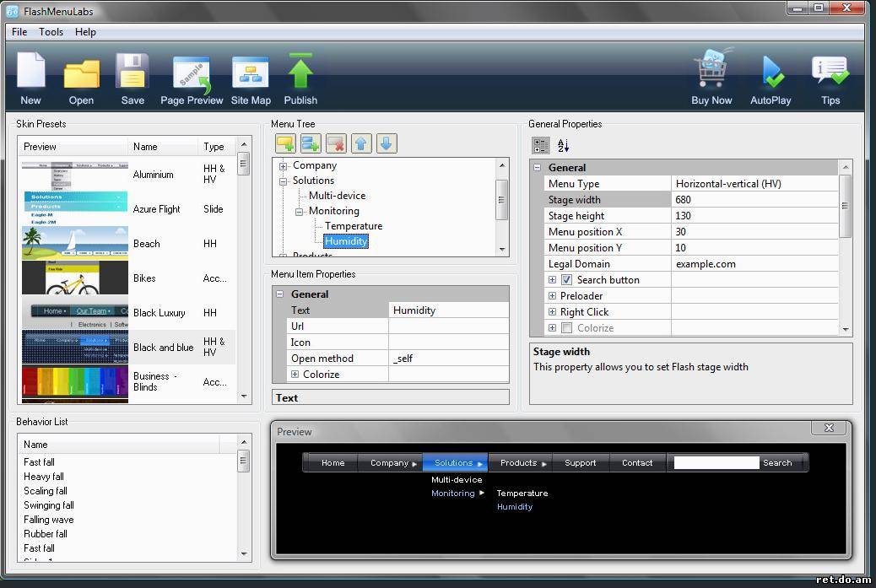Enable the Colorize checkbox in General Properties

[567, 328]
